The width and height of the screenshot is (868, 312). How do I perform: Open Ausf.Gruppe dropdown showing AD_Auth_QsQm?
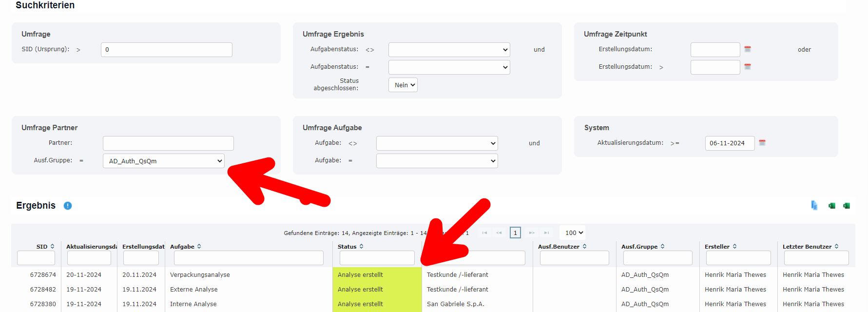coord(164,161)
